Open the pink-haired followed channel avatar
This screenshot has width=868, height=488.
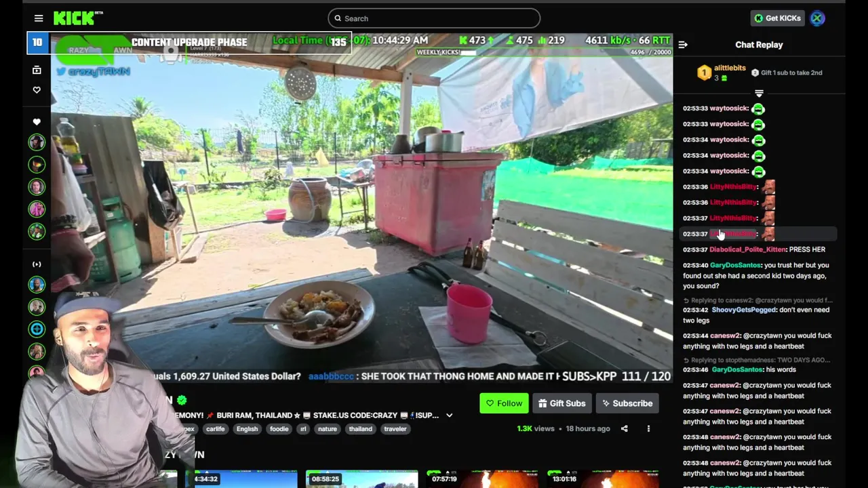pos(37,209)
